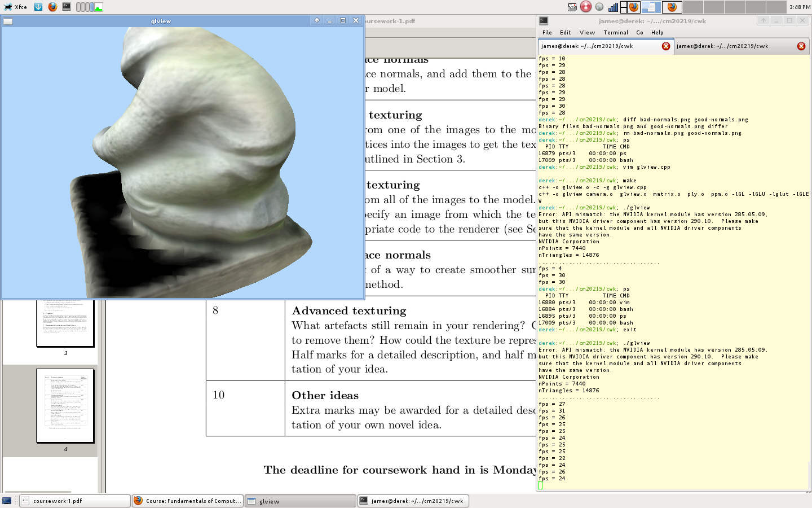
Task: Switch to the first workspace with Firefox
Action: coord(630,7)
